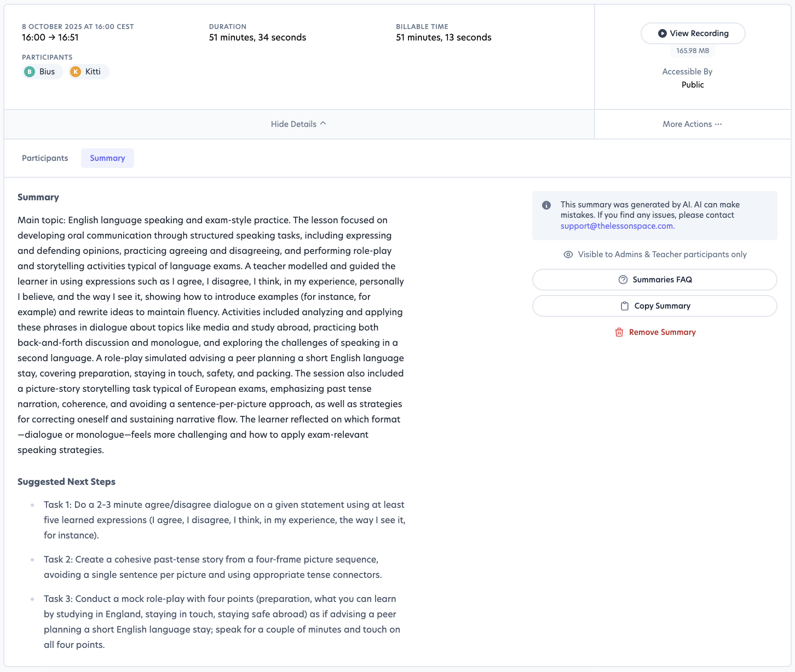Click the Visible to Admins & Teacher participants text
The image size is (795, 672).
tap(662, 254)
